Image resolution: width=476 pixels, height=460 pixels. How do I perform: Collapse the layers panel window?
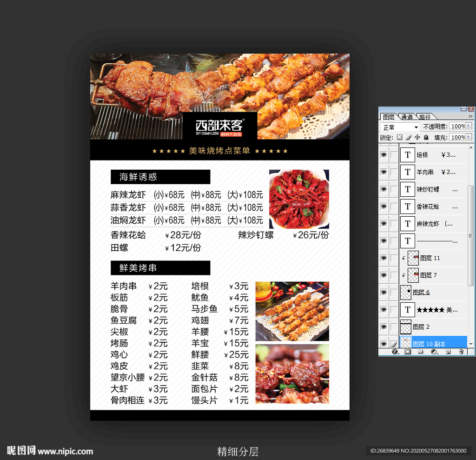tap(463, 109)
